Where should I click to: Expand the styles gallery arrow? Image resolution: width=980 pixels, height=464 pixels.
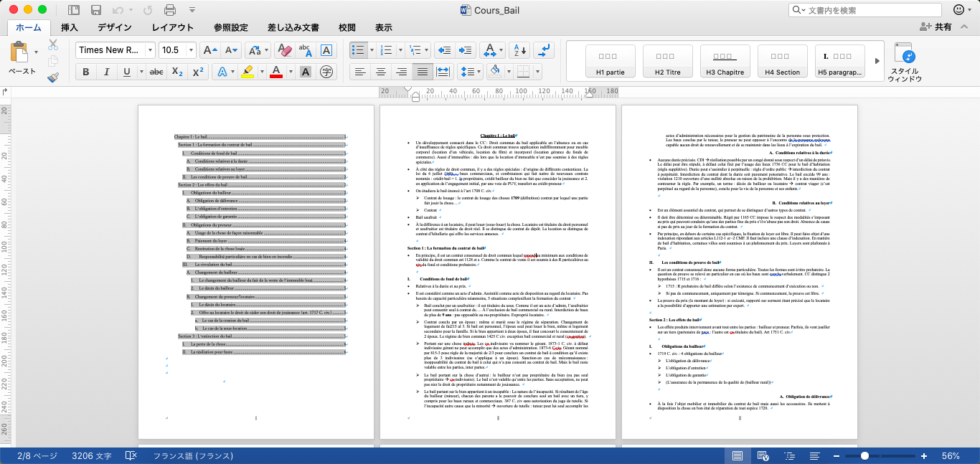click(877, 60)
